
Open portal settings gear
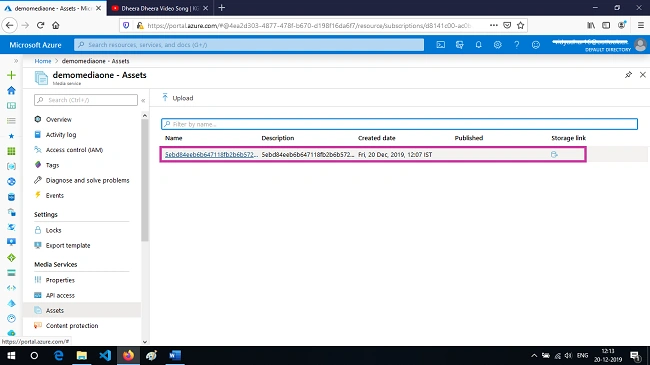pyautogui.click(x=497, y=45)
